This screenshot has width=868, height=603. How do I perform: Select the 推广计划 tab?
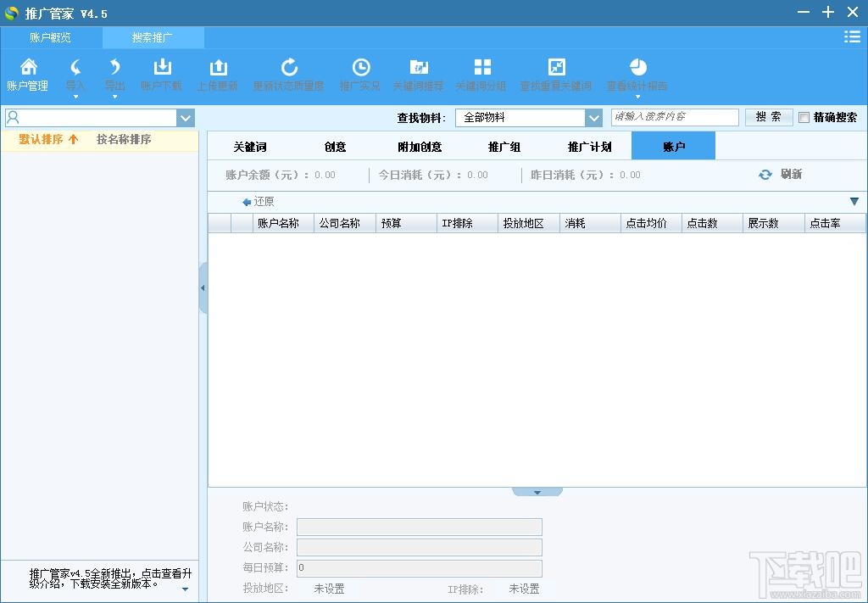coord(589,147)
